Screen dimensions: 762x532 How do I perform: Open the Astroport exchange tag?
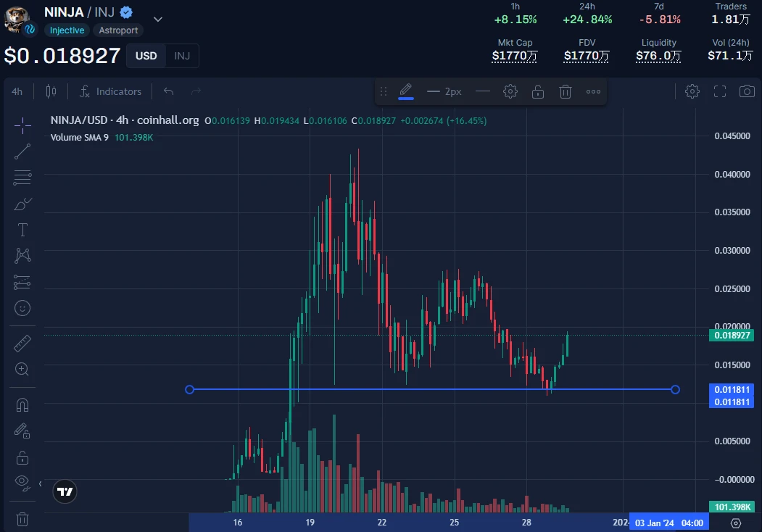(x=118, y=30)
